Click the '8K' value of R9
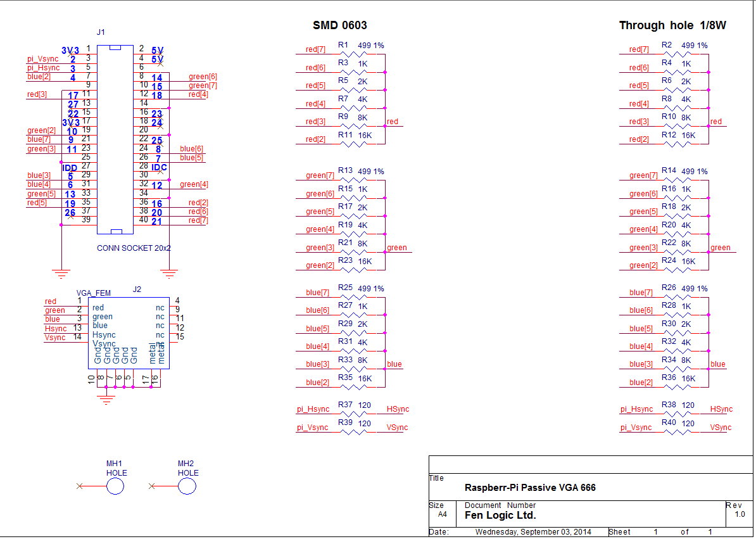The width and height of the screenshot is (756, 539). click(363, 118)
